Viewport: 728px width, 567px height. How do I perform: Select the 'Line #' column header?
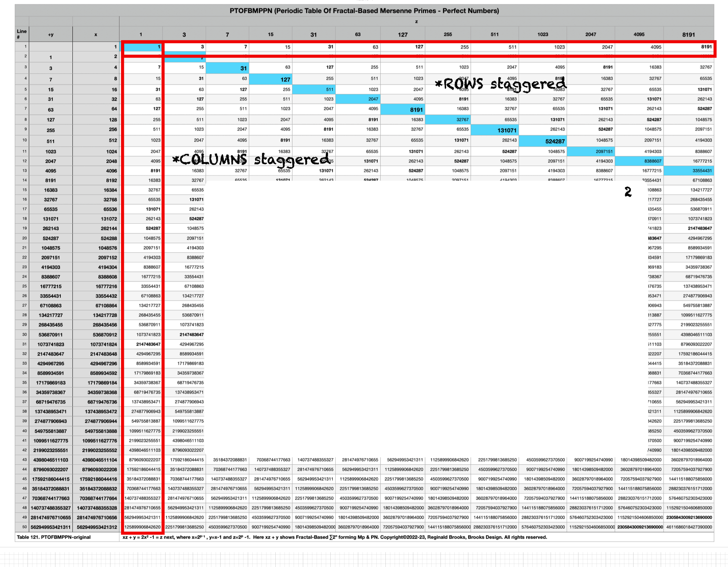tap(22, 34)
